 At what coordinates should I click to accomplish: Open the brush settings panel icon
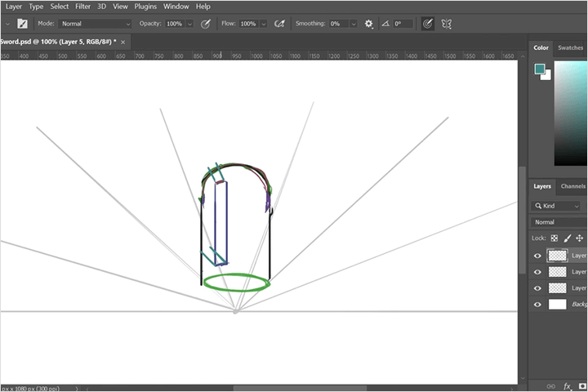tap(22, 24)
